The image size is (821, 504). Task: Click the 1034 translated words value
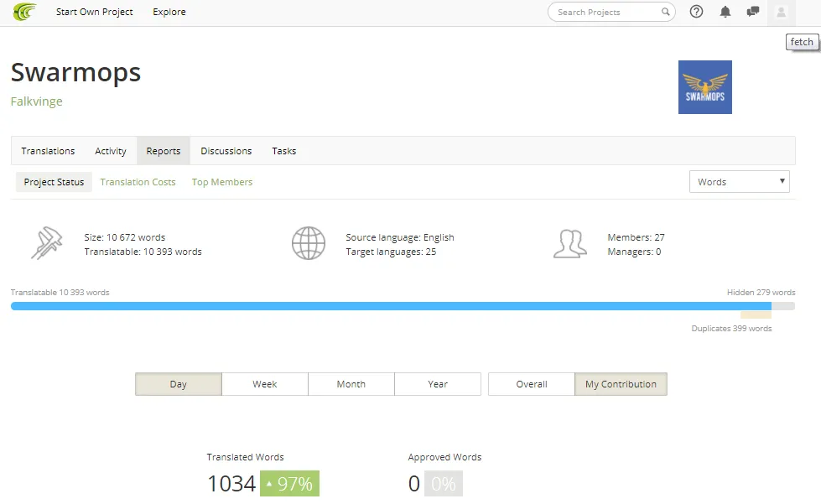click(231, 484)
